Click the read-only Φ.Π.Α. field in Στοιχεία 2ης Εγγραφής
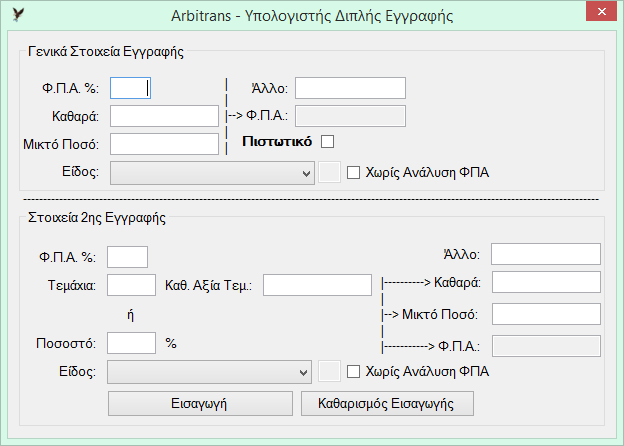This screenshot has height=446, width=624. 546,346
